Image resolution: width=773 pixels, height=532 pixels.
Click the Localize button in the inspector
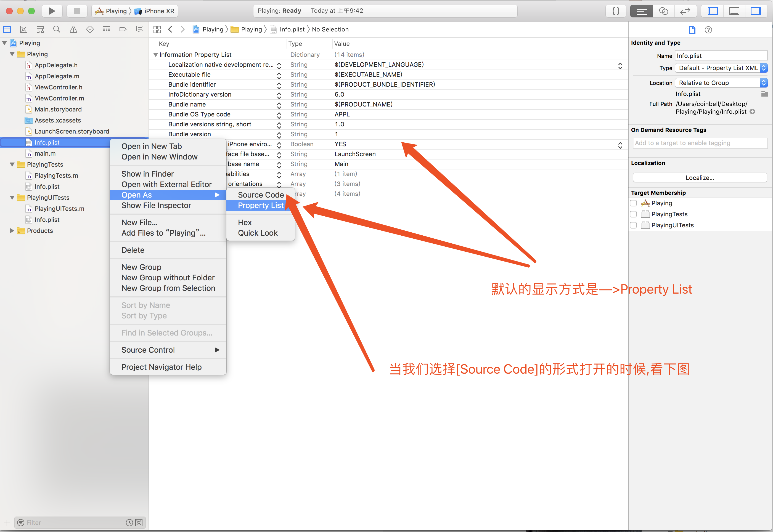(699, 177)
